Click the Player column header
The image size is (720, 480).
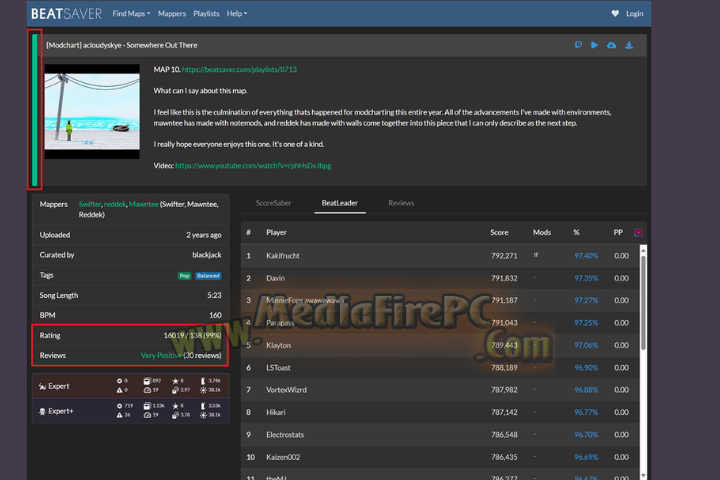coord(276,233)
